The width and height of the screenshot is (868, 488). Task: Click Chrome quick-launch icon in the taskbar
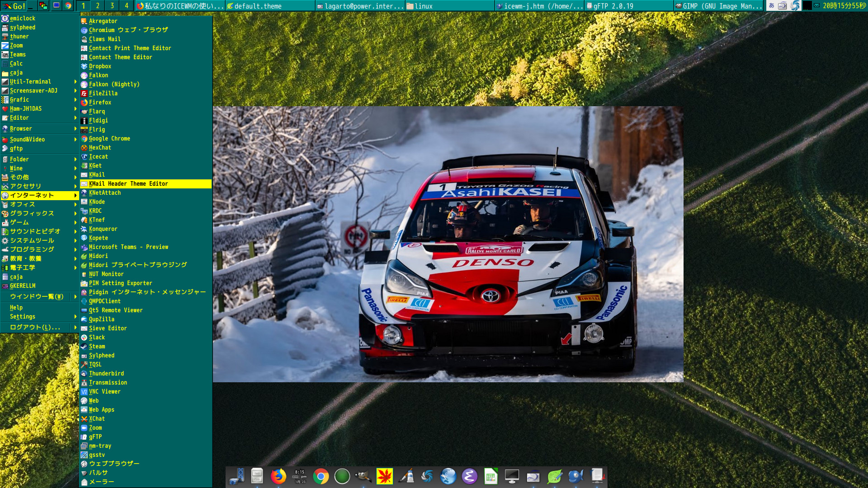point(68,6)
